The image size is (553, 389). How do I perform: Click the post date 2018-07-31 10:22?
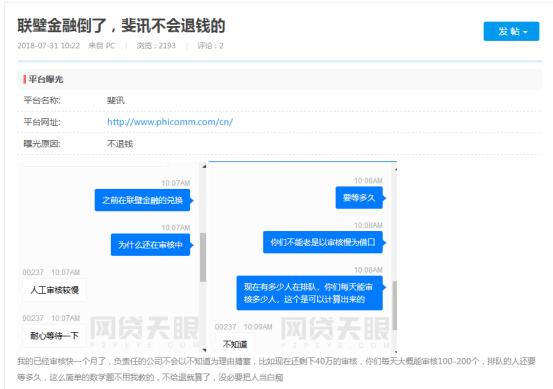(x=49, y=45)
